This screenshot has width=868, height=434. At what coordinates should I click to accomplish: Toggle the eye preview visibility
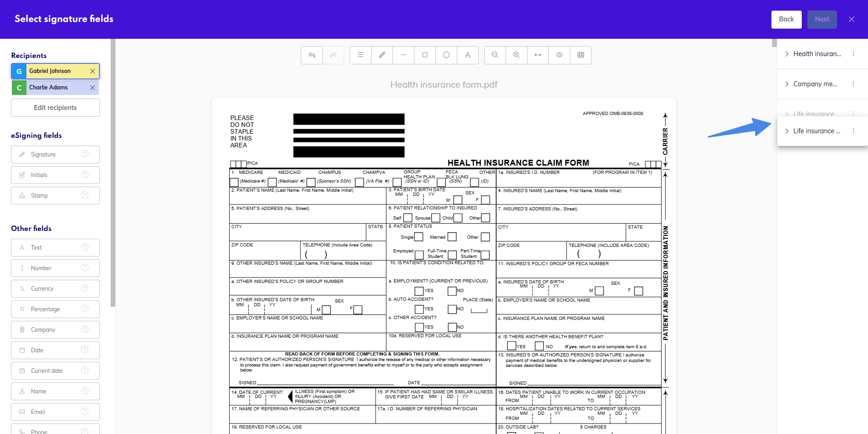tap(559, 55)
